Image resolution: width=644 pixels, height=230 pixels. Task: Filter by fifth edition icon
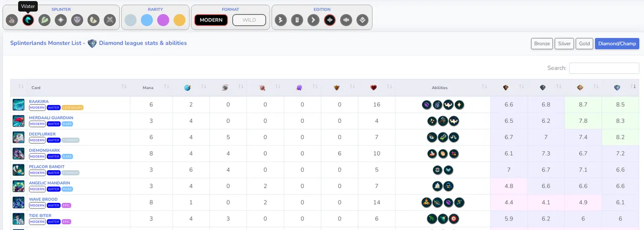346,20
